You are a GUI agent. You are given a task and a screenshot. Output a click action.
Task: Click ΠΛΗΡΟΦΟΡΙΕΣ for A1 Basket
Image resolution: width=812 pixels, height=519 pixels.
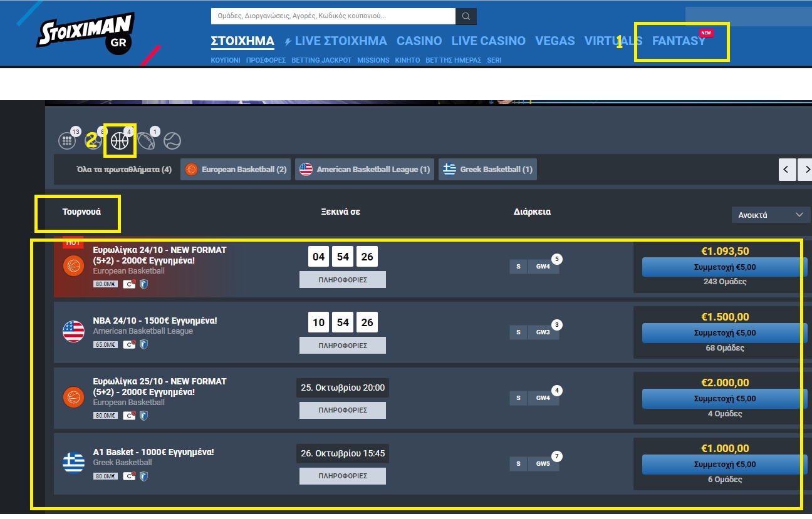pos(343,476)
